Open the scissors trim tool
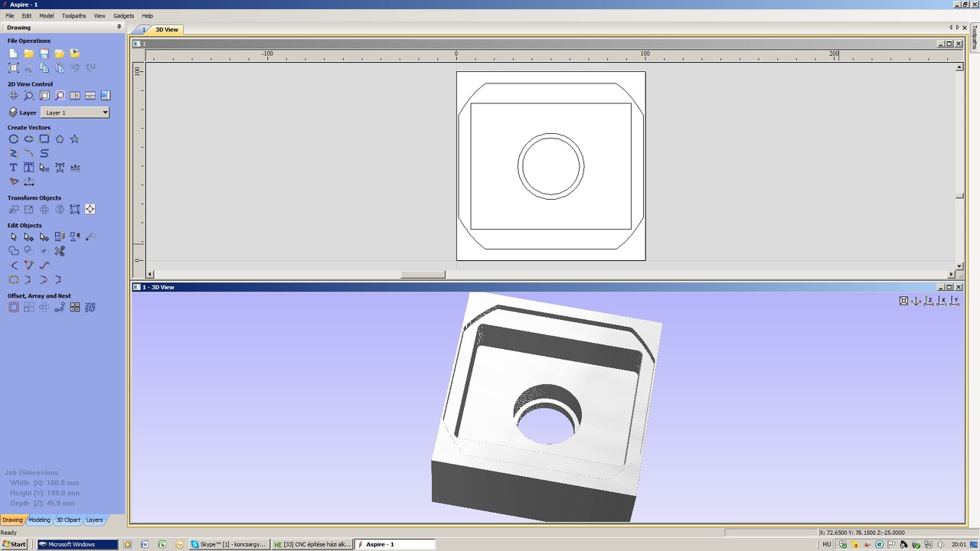Viewport: 980px width, 551px height. [60, 251]
